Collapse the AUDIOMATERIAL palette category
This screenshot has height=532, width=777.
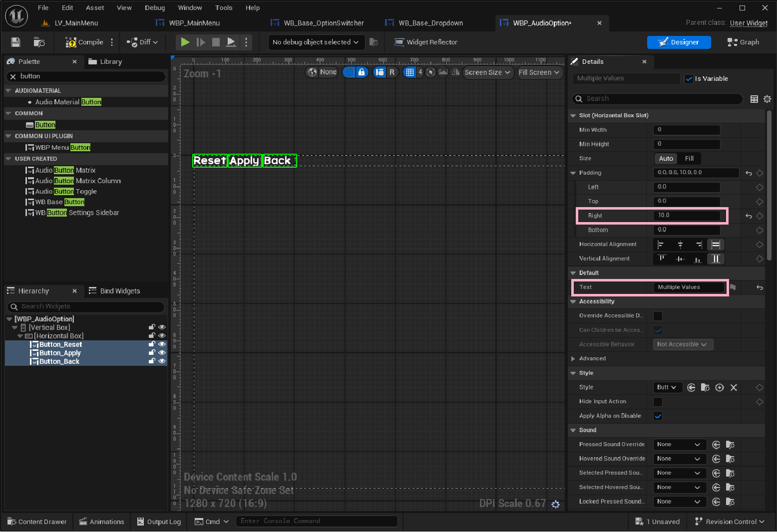tap(8, 91)
